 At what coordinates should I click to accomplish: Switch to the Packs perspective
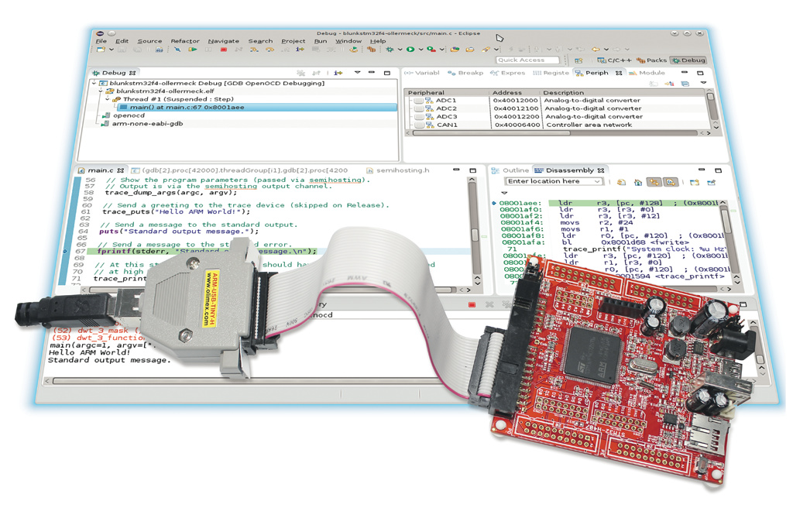tap(651, 60)
